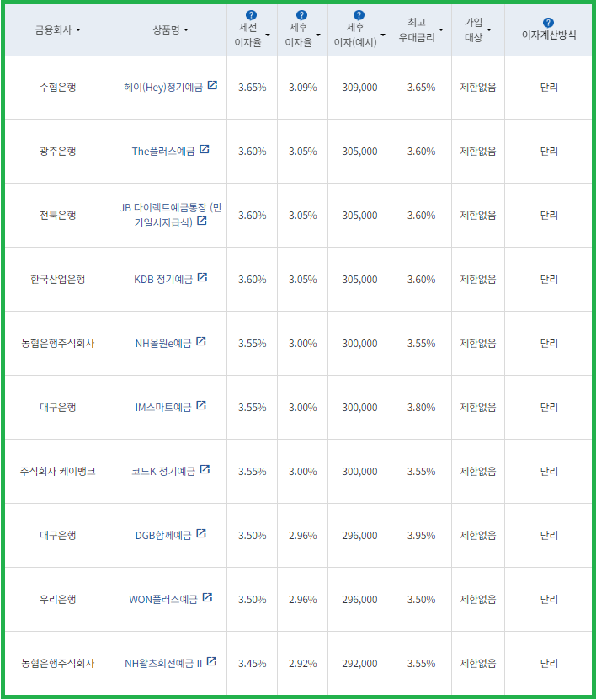Click the help icon next to 세전 이자율 header
This screenshot has height=700, width=596.
(x=250, y=13)
